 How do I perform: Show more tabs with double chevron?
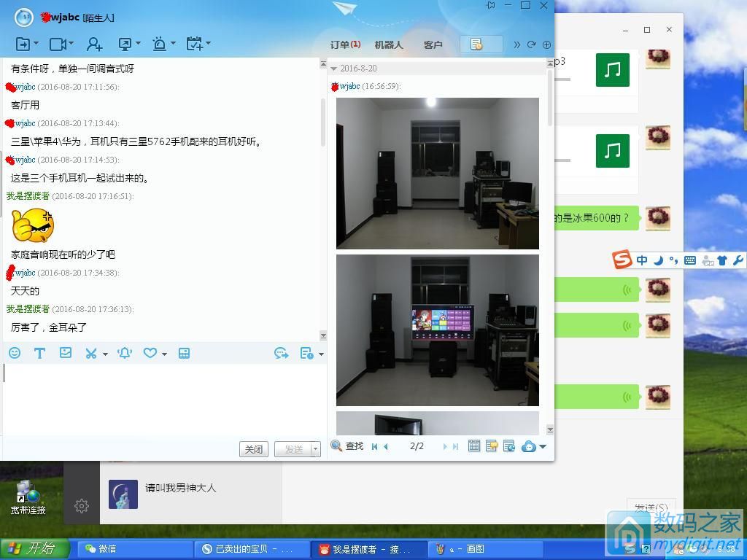click(517, 44)
